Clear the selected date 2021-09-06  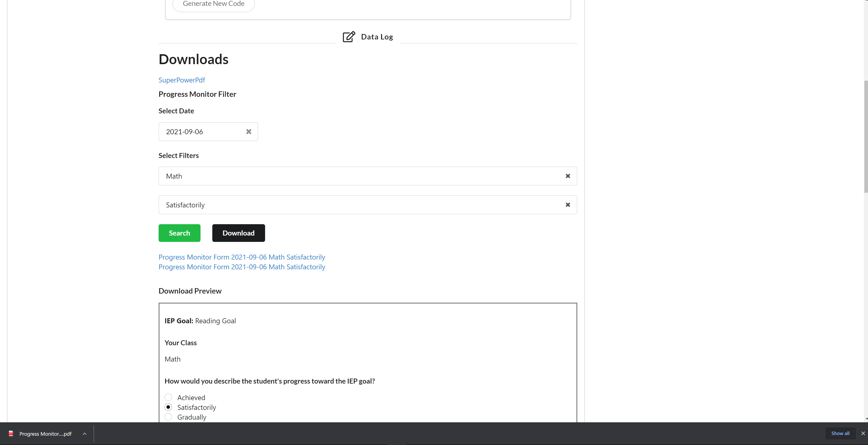point(249,131)
